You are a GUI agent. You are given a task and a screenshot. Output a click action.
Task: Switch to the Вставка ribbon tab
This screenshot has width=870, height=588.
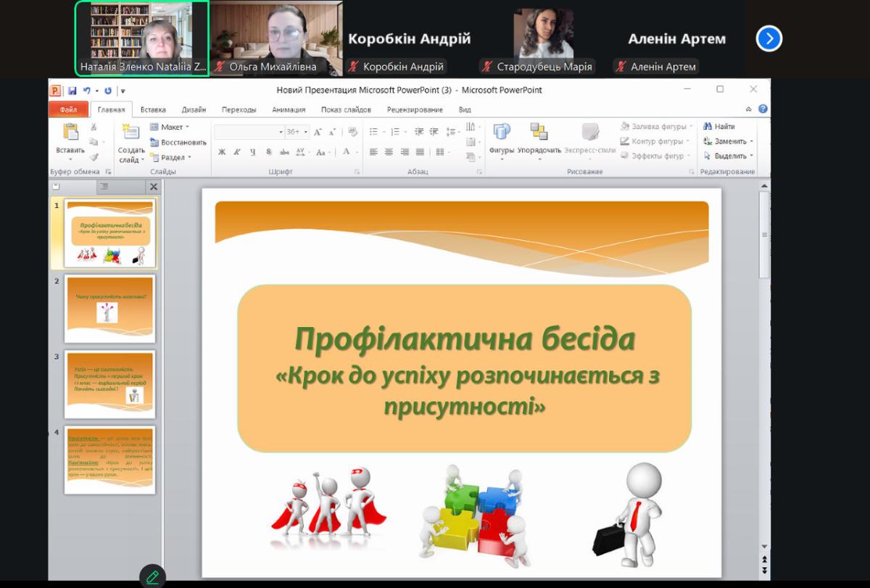pyautogui.click(x=153, y=109)
